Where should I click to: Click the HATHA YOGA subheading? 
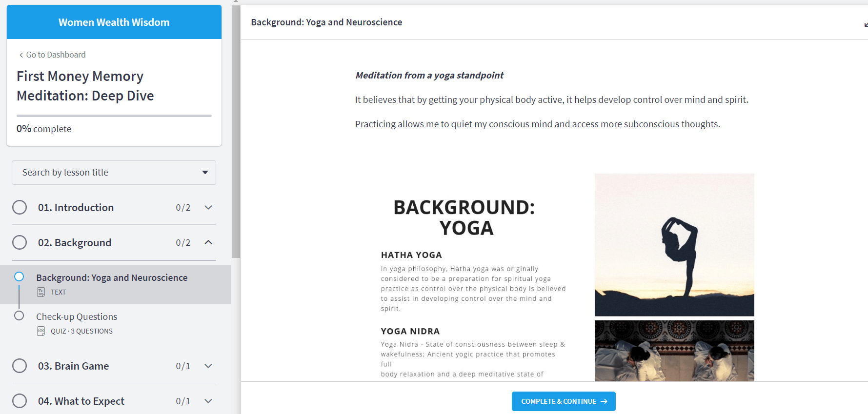pos(411,255)
